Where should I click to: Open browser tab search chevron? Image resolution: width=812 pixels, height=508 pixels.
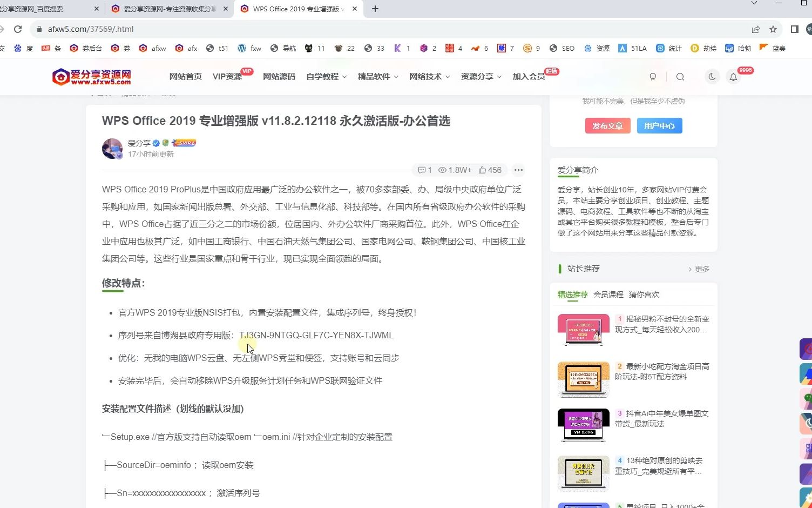754,3
